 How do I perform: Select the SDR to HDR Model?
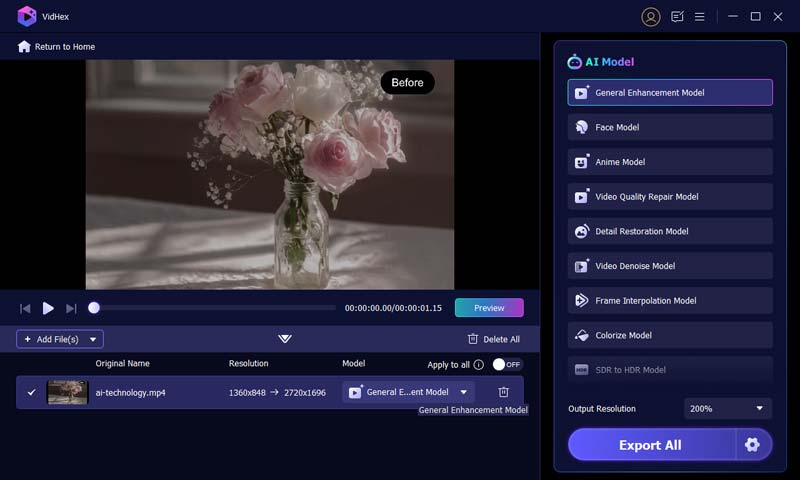pyautogui.click(x=670, y=370)
